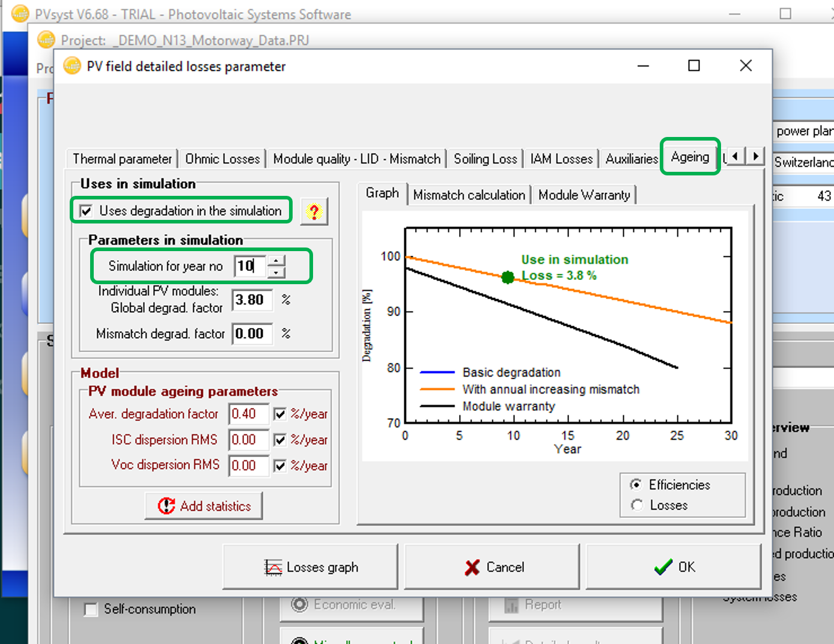
Task: Open the Mismatch calculation sub-tab
Action: [x=469, y=195]
